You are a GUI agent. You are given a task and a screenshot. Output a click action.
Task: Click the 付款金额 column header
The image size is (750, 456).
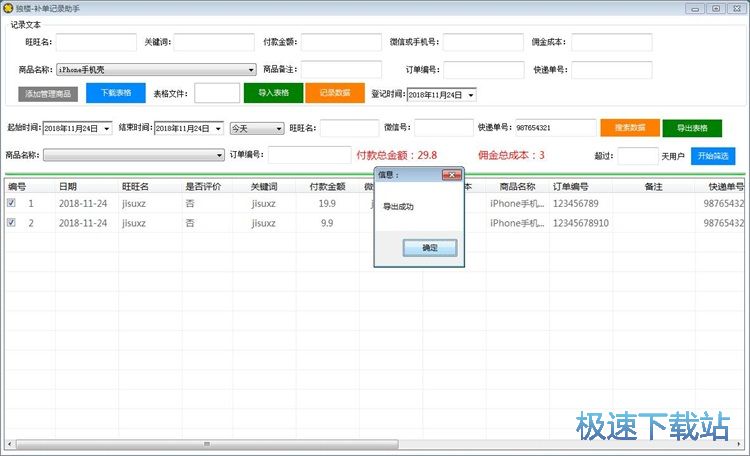point(328,187)
